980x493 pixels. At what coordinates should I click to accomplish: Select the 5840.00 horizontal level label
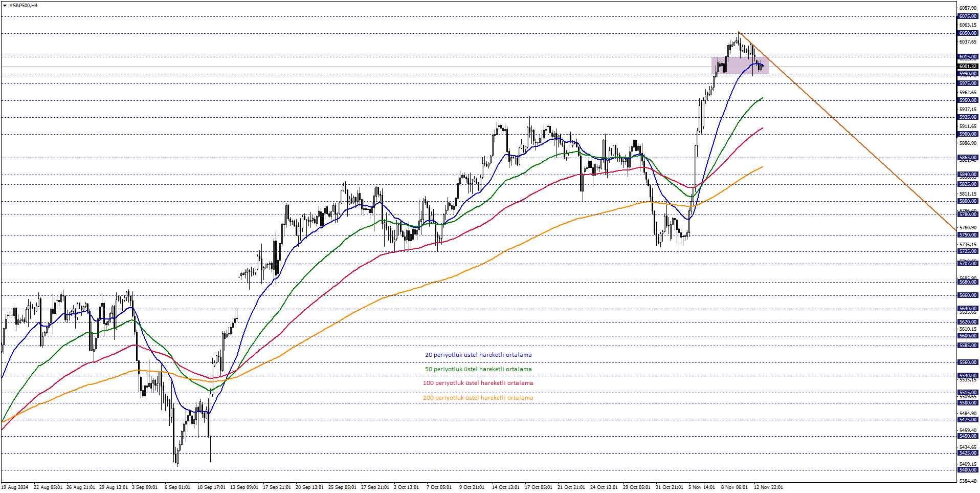pyautogui.click(x=968, y=175)
